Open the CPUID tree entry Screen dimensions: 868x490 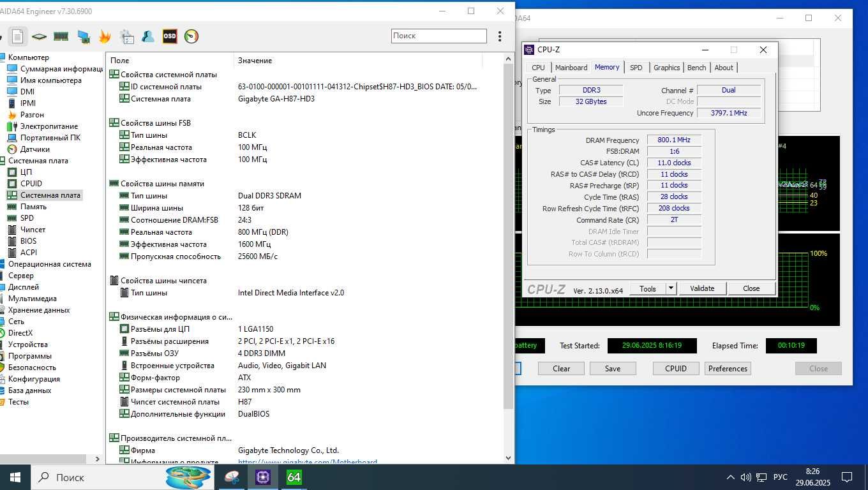point(31,184)
